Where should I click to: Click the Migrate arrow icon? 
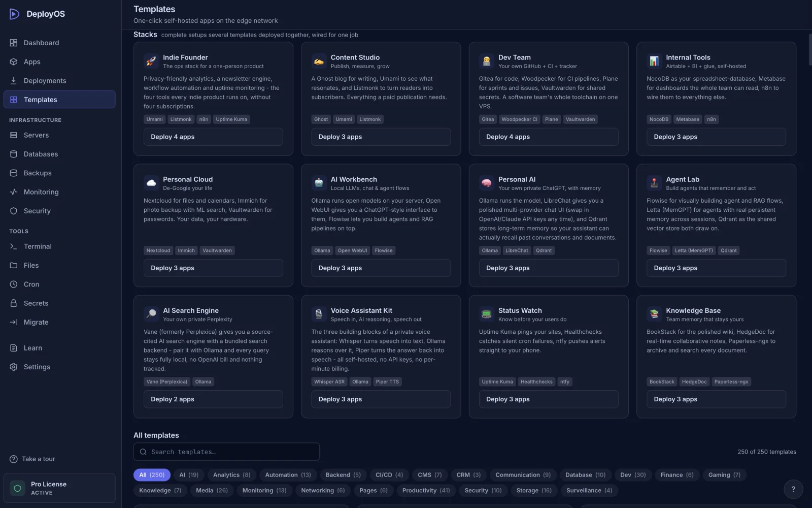(x=14, y=322)
